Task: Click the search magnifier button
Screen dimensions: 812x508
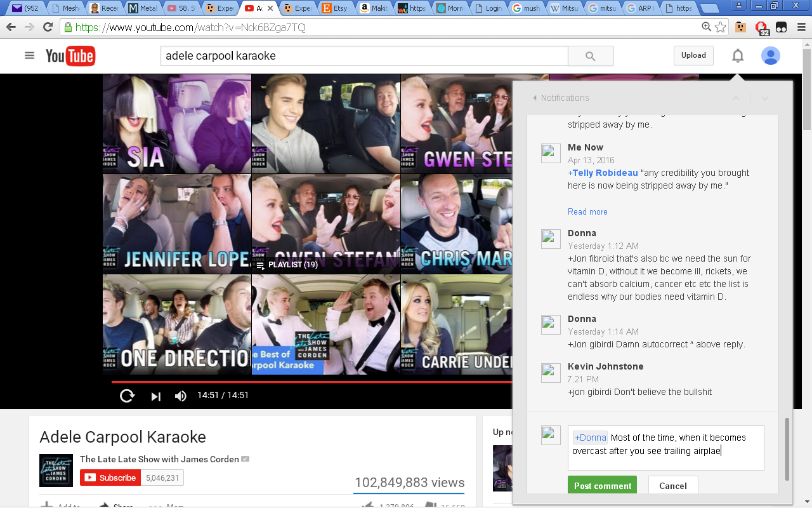Action: [x=590, y=56]
